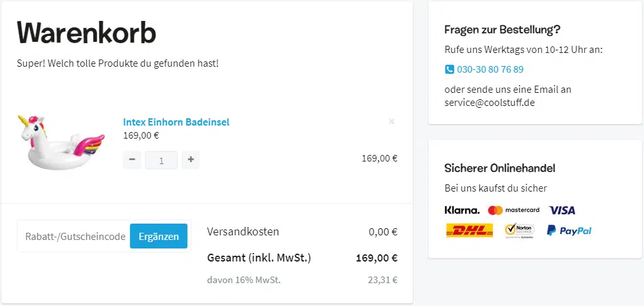The height and width of the screenshot is (306, 644).
Task: Click the VISA logo
Action: coord(562,210)
